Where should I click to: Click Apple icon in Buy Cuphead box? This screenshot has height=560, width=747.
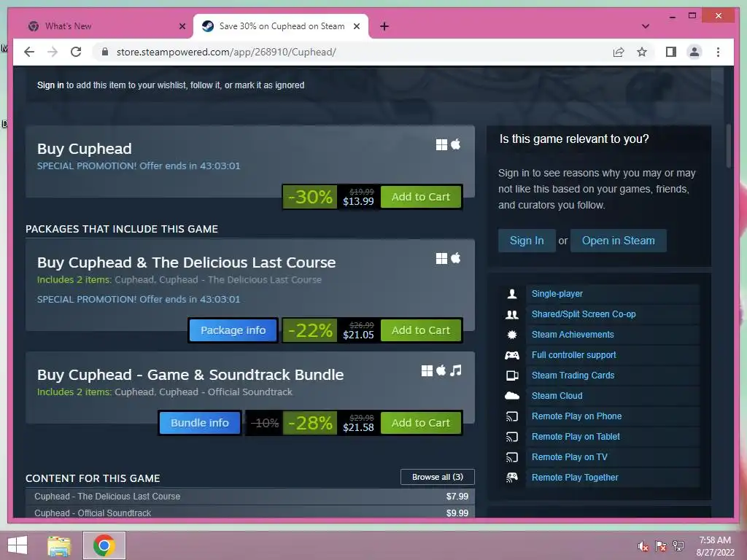point(456,144)
